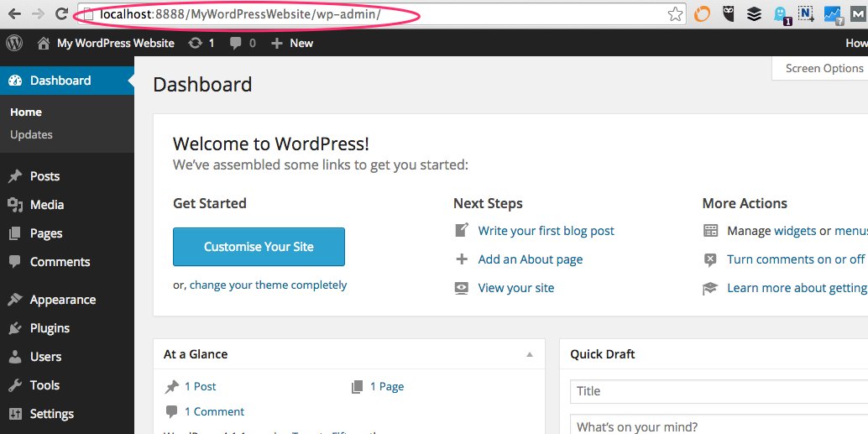Open the Comments sidebar menu
This screenshot has width=868, height=434.
(x=60, y=262)
